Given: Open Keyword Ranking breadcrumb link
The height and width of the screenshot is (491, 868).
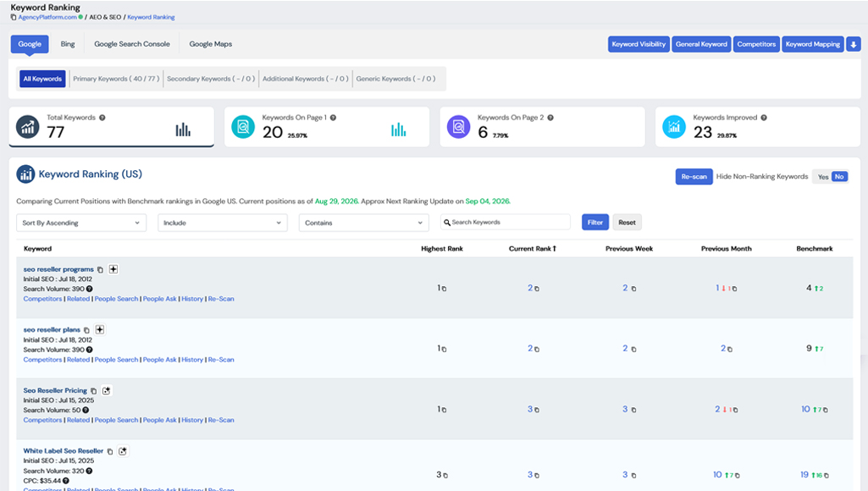Looking at the screenshot, I should (151, 17).
